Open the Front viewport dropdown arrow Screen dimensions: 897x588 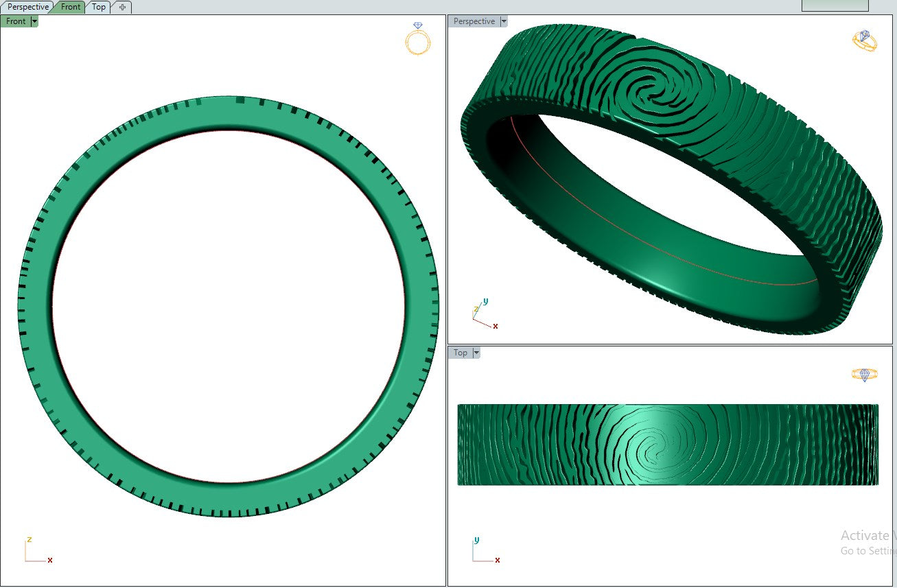34,21
